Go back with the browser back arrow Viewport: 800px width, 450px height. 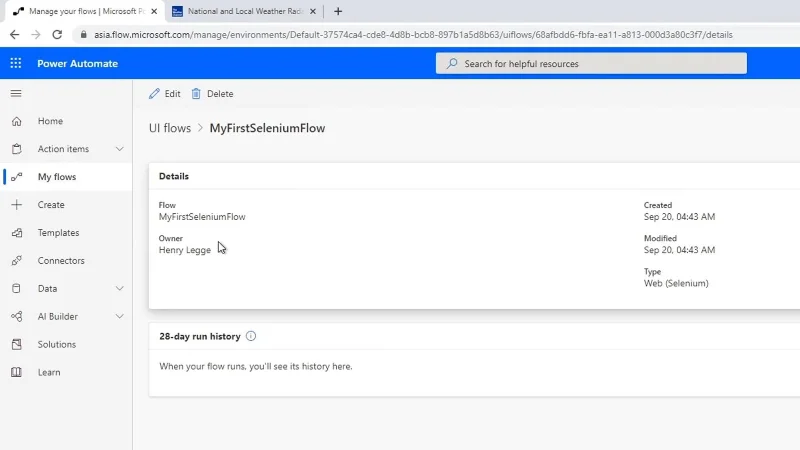pyautogui.click(x=14, y=35)
